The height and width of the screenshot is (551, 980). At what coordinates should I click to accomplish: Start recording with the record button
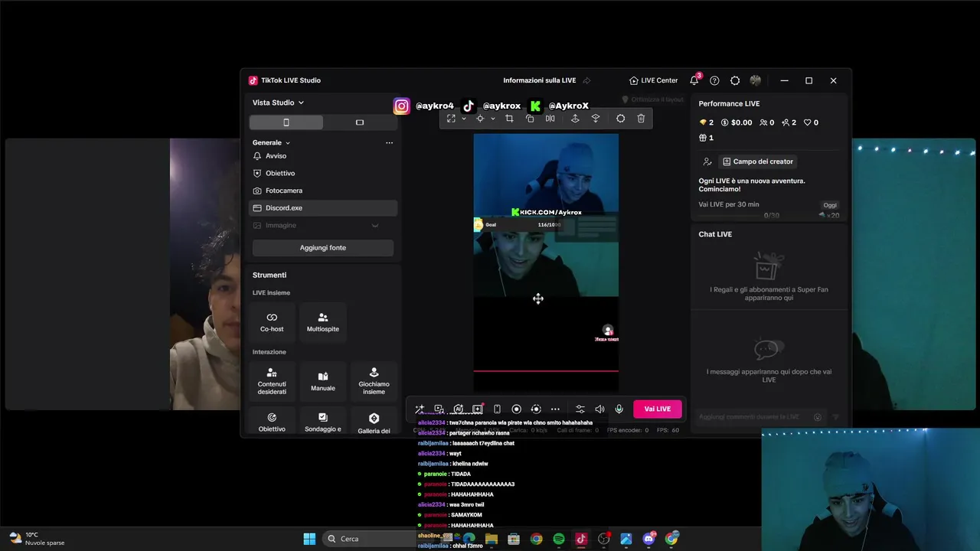tap(516, 409)
